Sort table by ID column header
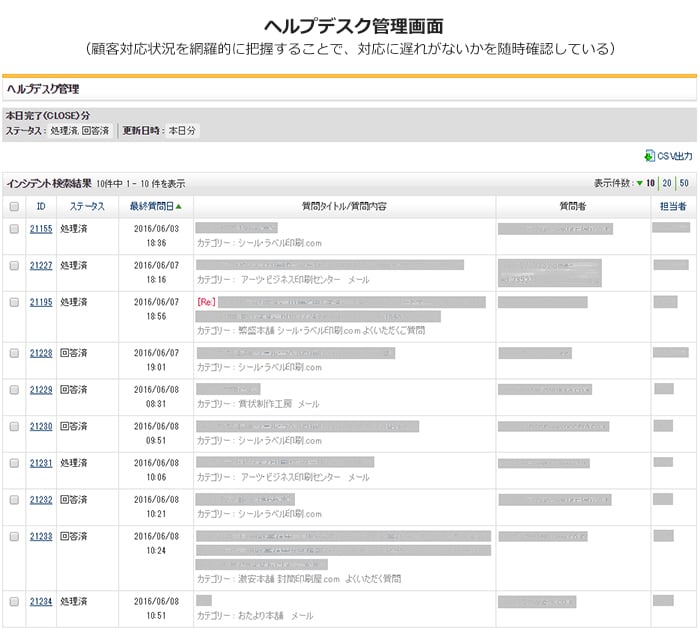Image resolution: width=700 pixels, height=630 pixels. (41, 206)
